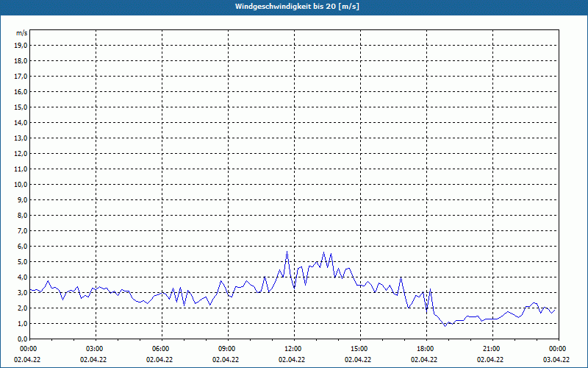Click the 3,0 y-axis label
This screenshot has width=588, height=368.
click(x=22, y=292)
